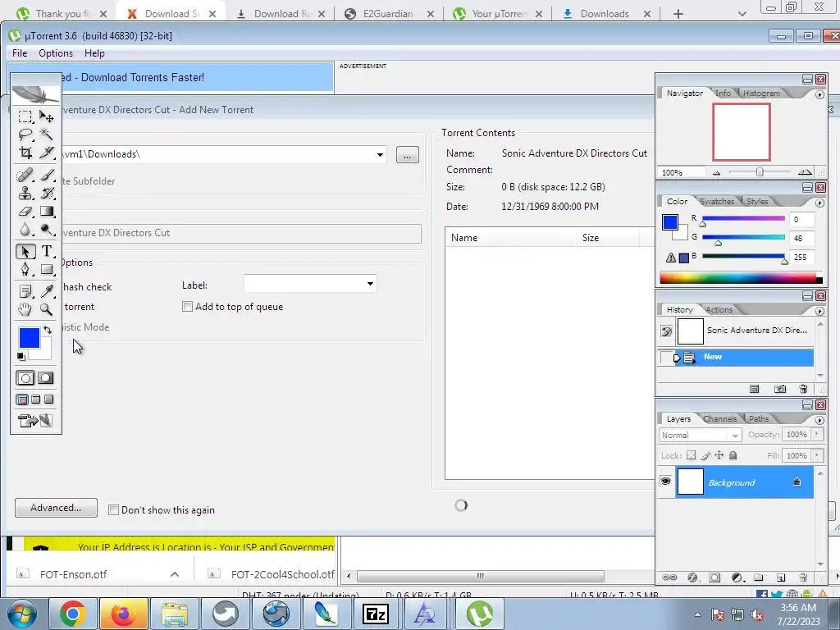Toggle lock transparent pixels in Layers
The height and width of the screenshot is (630, 840).
[691, 455]
